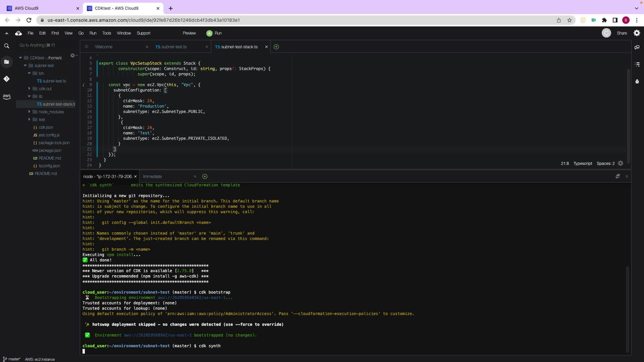Click the Environment folder sidebar icon
The image size is (644, 362).
(6, 62)
